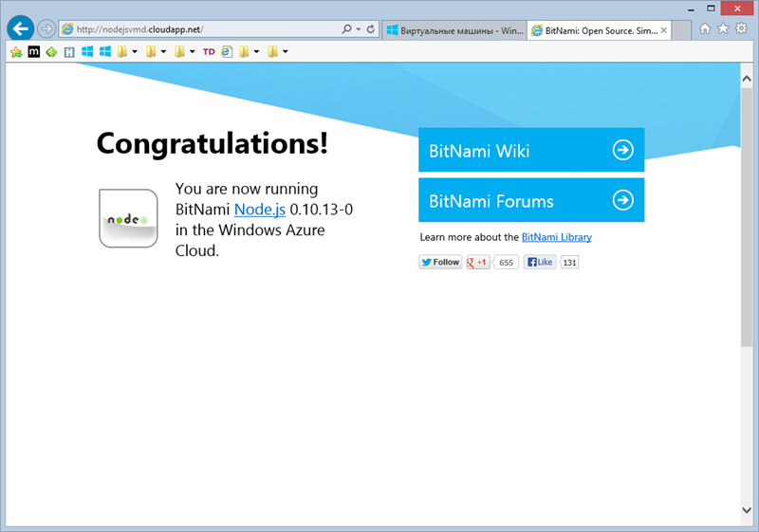Image resolution: width=759 pixels, height=532 pixels.
Task: Expand the fifth favorites folder dropdown arrow
Action: click(x=286, y=52)
